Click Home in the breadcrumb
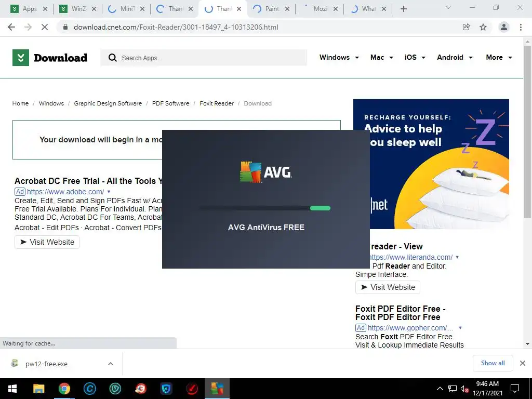532x399 pixels. [20, 103]
